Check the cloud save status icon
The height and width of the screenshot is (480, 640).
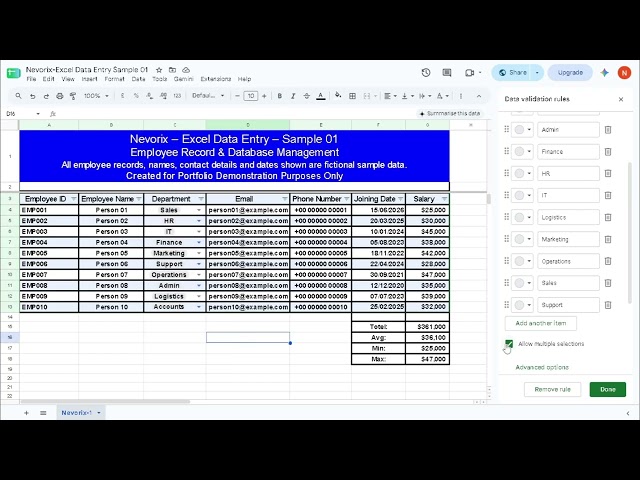click(186, 70)
